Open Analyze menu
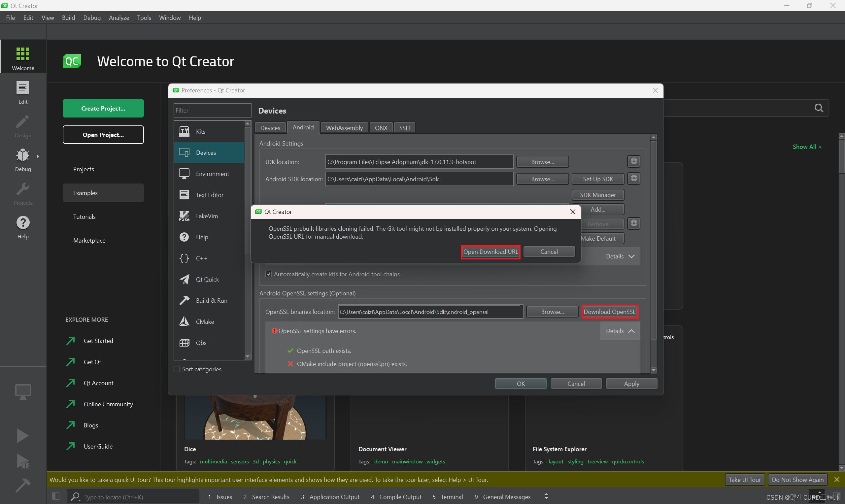Screen dimensions: 845x504 point(119,18)
